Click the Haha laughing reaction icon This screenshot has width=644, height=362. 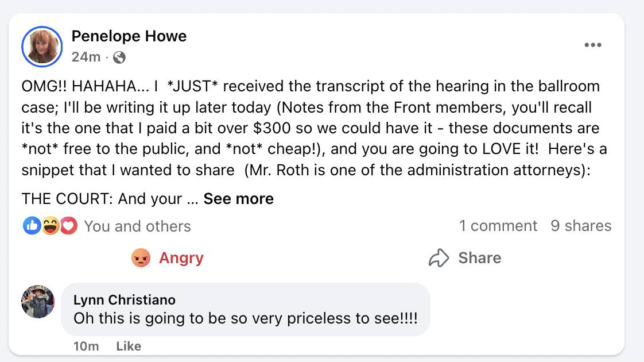tap(51, 226)
